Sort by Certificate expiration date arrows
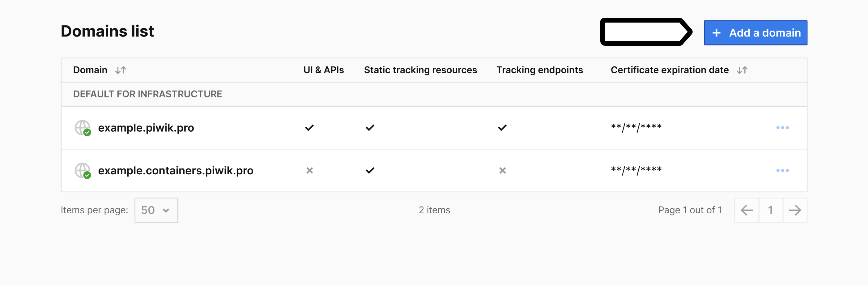 (x=742, y=70)
